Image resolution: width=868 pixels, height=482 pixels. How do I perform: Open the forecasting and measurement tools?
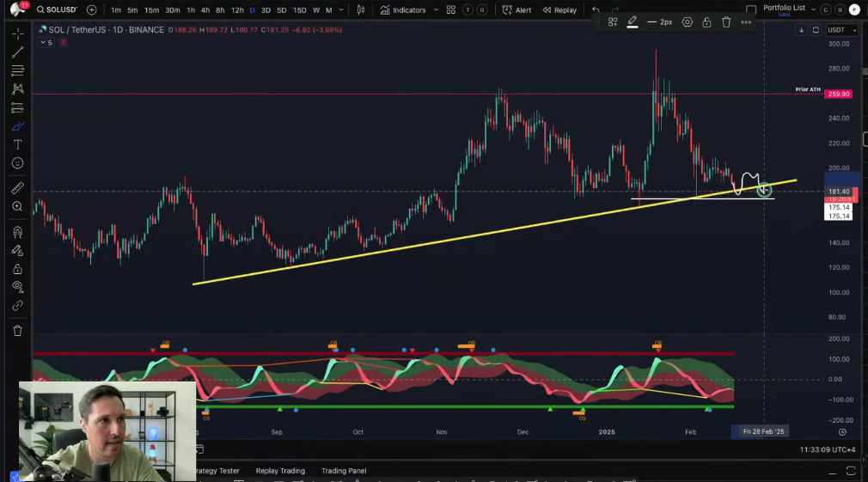tap(18, 108)
